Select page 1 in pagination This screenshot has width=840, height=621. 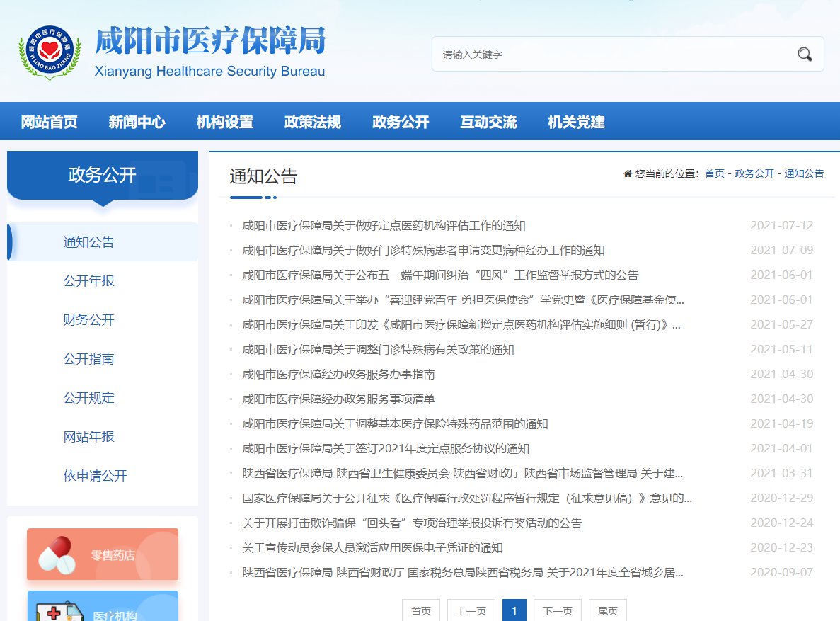(514, 611)
